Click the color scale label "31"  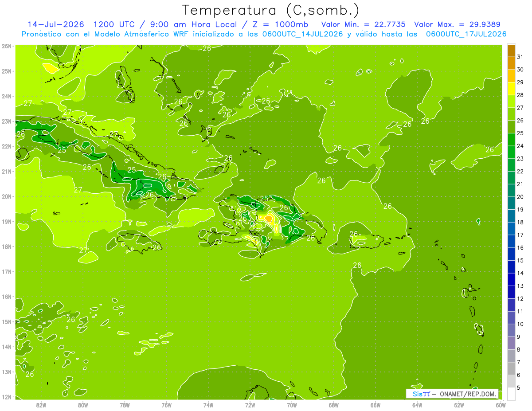(520, 57)
